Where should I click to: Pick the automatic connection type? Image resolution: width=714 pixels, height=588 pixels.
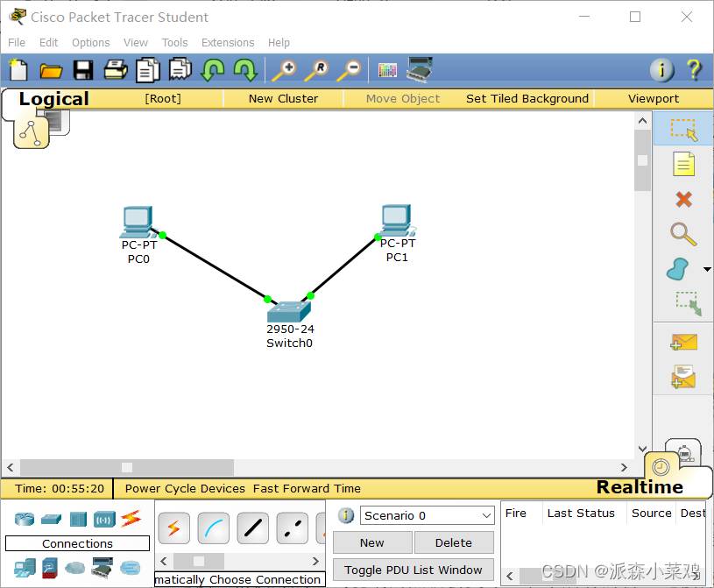pyautogui.click(x=174, y=528)
